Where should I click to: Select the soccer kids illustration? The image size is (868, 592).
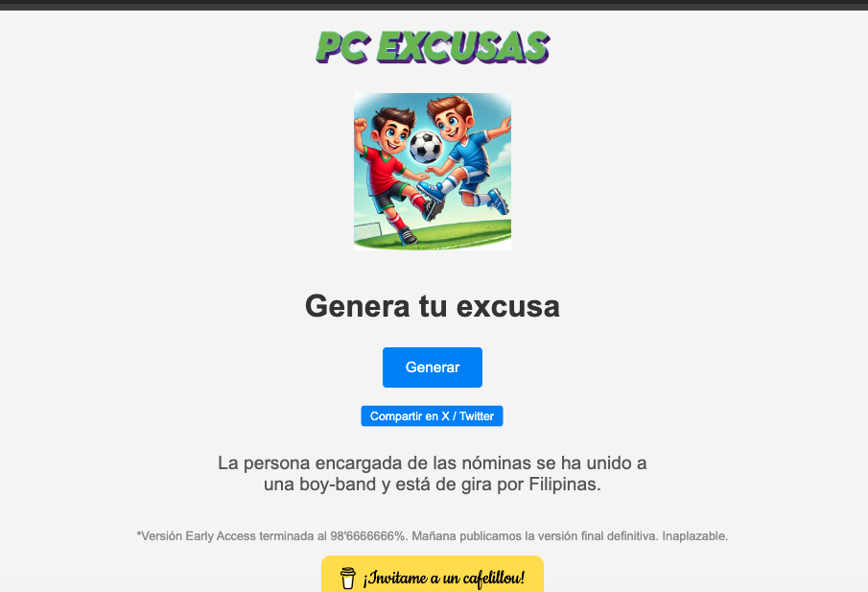coord(433,172)
